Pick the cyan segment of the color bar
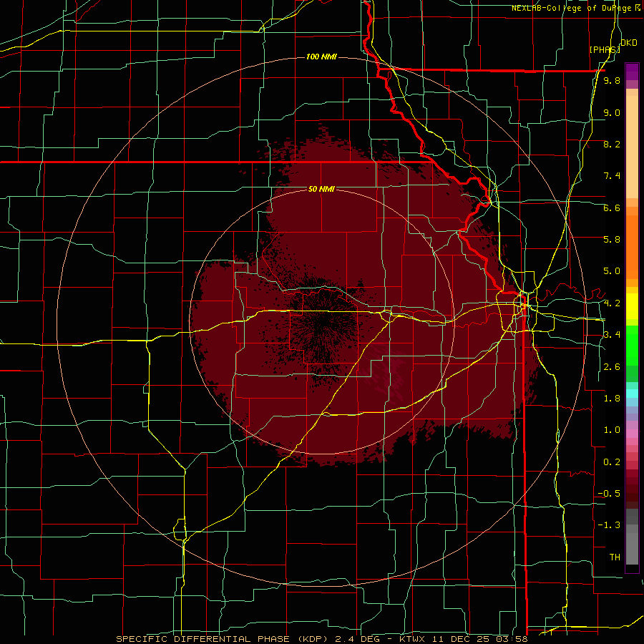The width and height of the screenshot is (644, 644). pyautogui.click(x=632, y=394)
